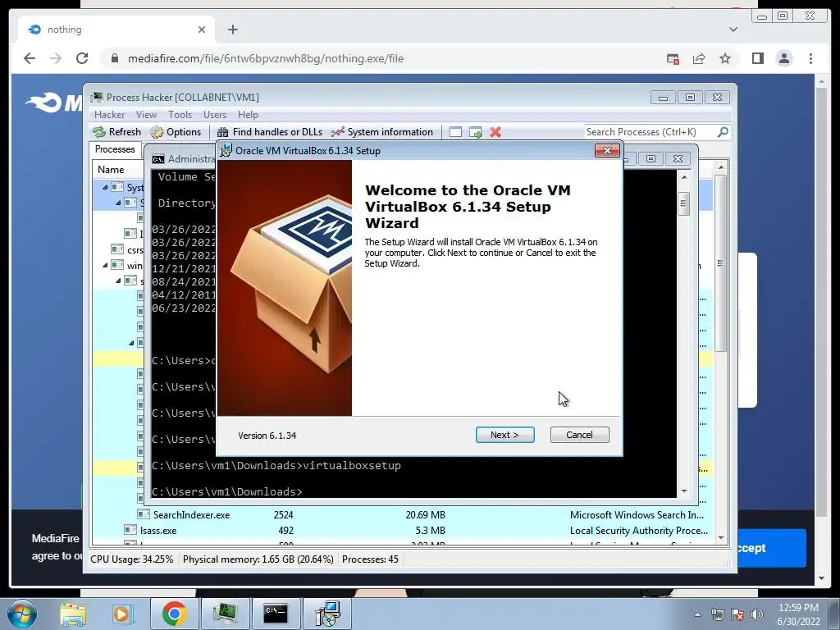Click the find window and thread icon
This screenshot has width=840, height=630.
coord(475,132)
